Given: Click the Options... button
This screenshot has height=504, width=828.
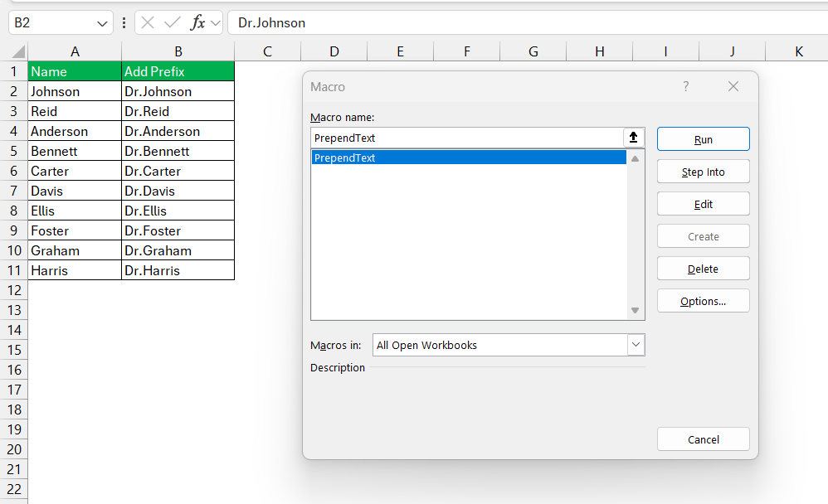Looking at the screenshot, I should pyautogui.click(x=703, y=301).
